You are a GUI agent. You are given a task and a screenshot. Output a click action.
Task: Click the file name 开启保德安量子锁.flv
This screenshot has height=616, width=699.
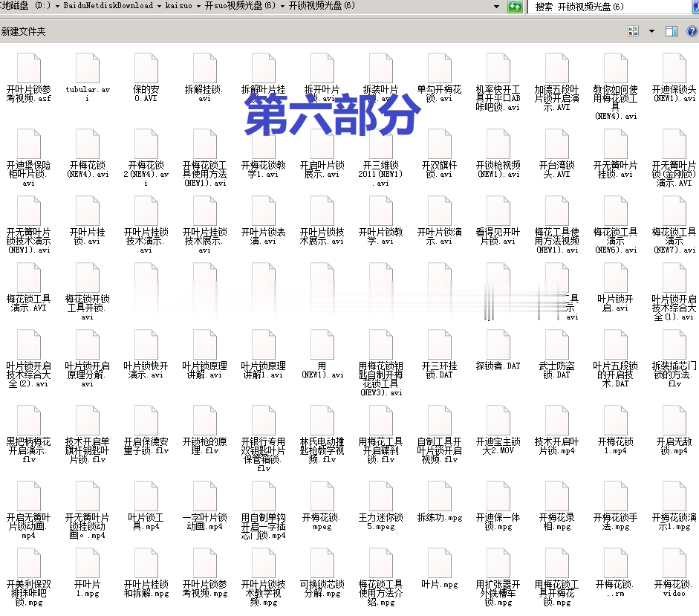tap(146, 446)
